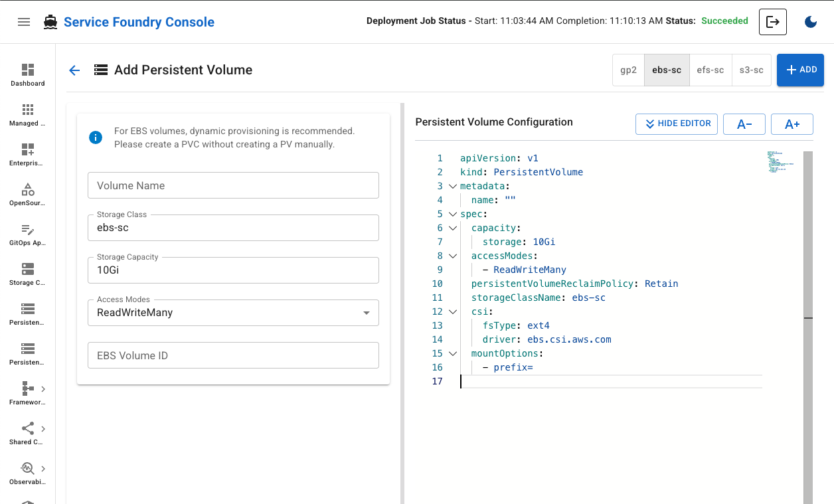Click the Volume Name input field
The image size is (834, 504).
(233, 185)
